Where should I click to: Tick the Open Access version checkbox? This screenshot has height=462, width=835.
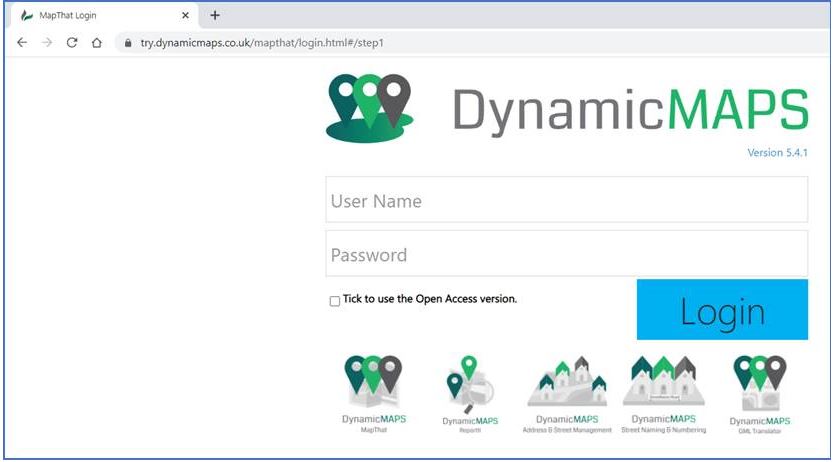coord(334,301)
